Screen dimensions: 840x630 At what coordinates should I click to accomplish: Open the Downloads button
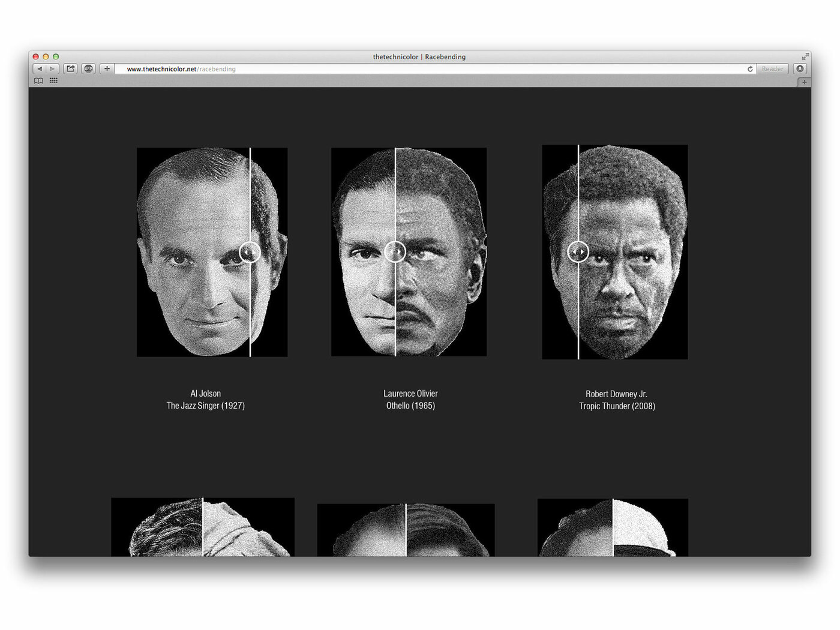click(800, 69)
